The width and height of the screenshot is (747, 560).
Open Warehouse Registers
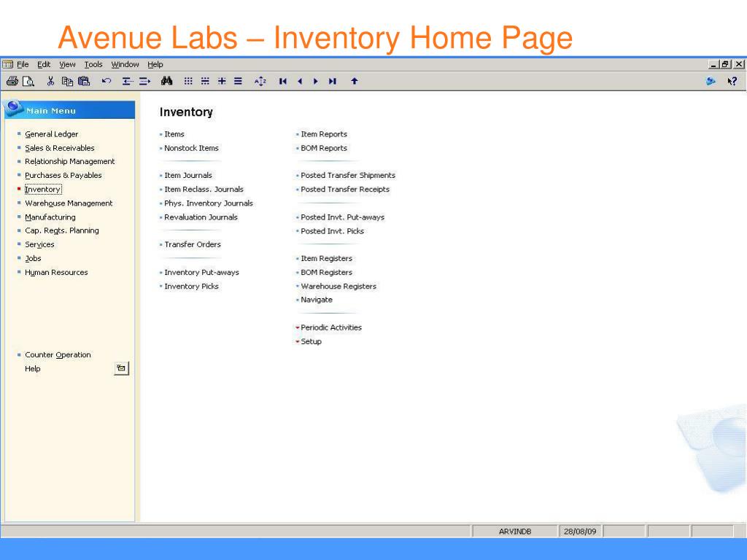(x=338, y=286)
